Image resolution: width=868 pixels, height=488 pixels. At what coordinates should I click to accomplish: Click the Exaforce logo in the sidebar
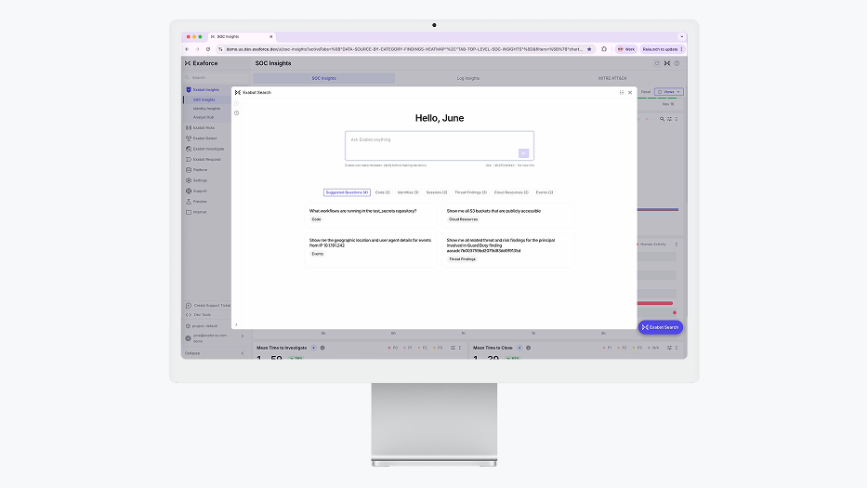click(x=202, y=63)
